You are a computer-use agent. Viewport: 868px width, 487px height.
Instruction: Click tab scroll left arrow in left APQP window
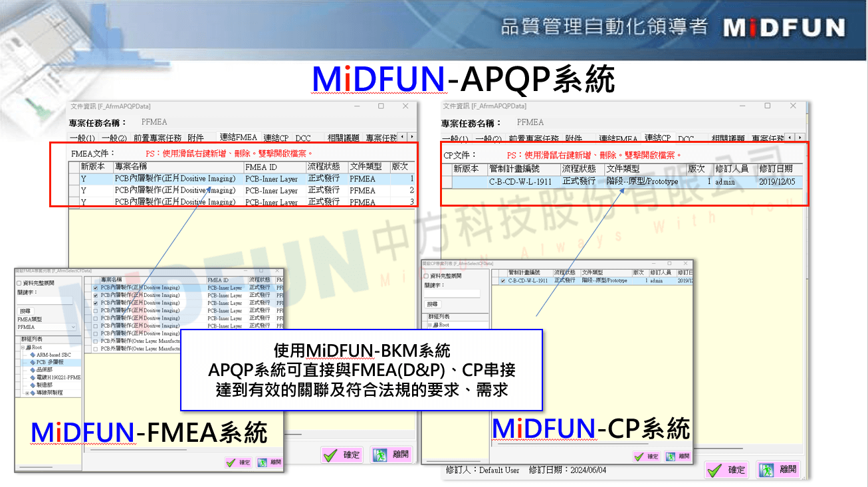[x=403, y=137]
